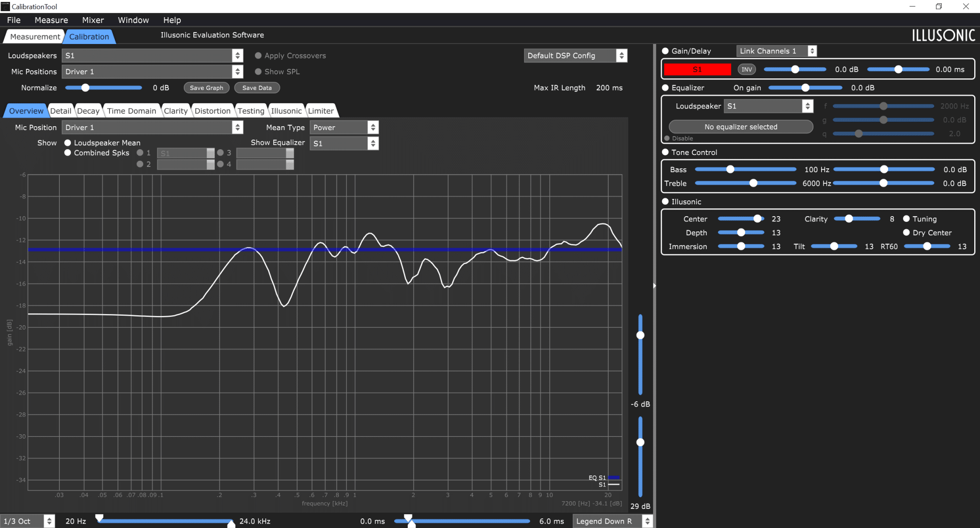Click the No equalizer selected button
980x528 pixels.
(x=741, y=127)
